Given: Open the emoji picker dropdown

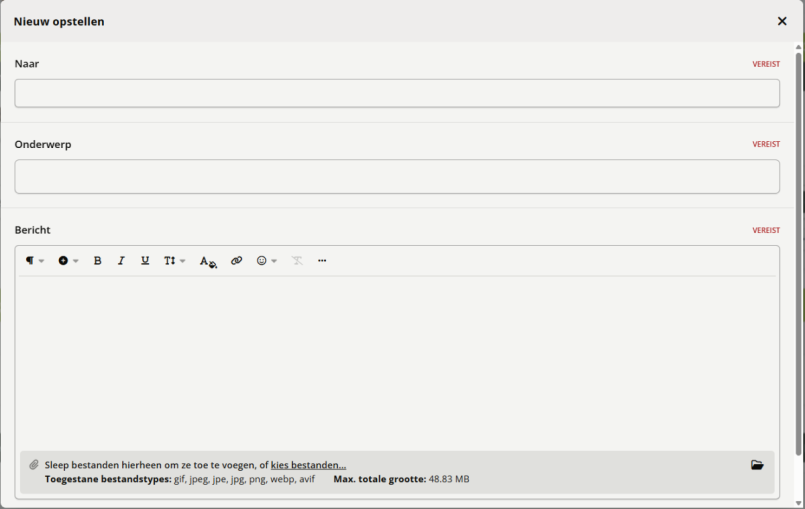Looking at the screenshot, I should click(266, 261).
